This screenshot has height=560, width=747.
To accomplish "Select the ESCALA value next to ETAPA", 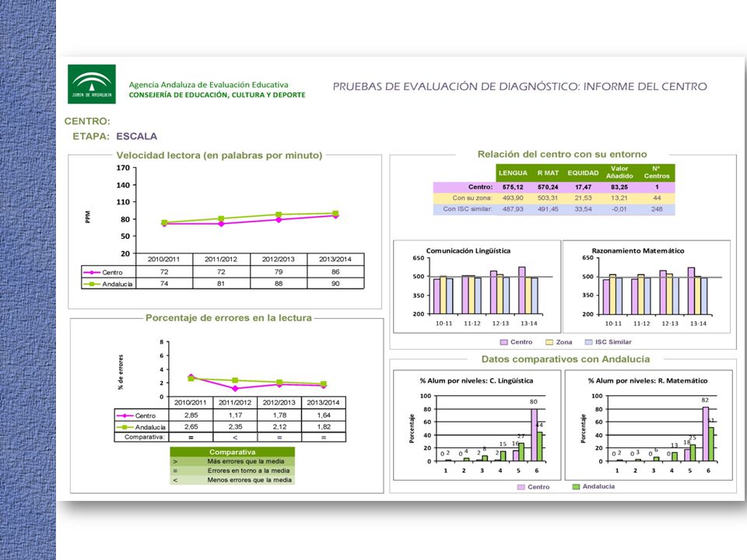I will [x=137, y=136].
